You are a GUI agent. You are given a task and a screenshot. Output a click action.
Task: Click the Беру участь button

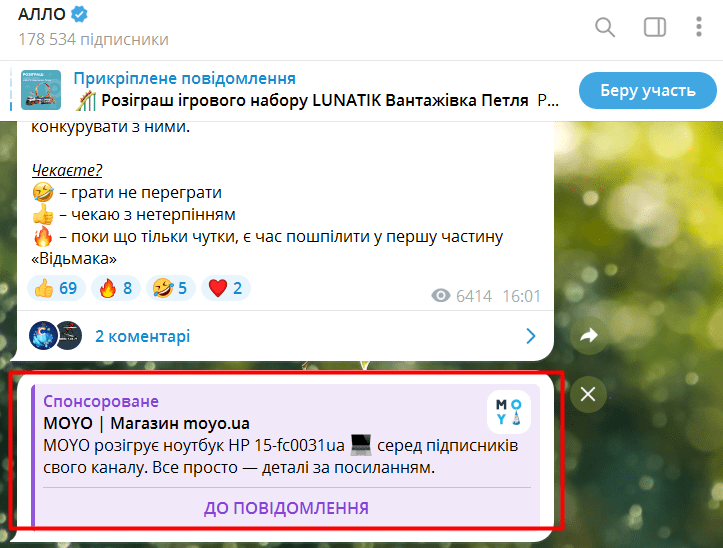[x=648, y=90]
